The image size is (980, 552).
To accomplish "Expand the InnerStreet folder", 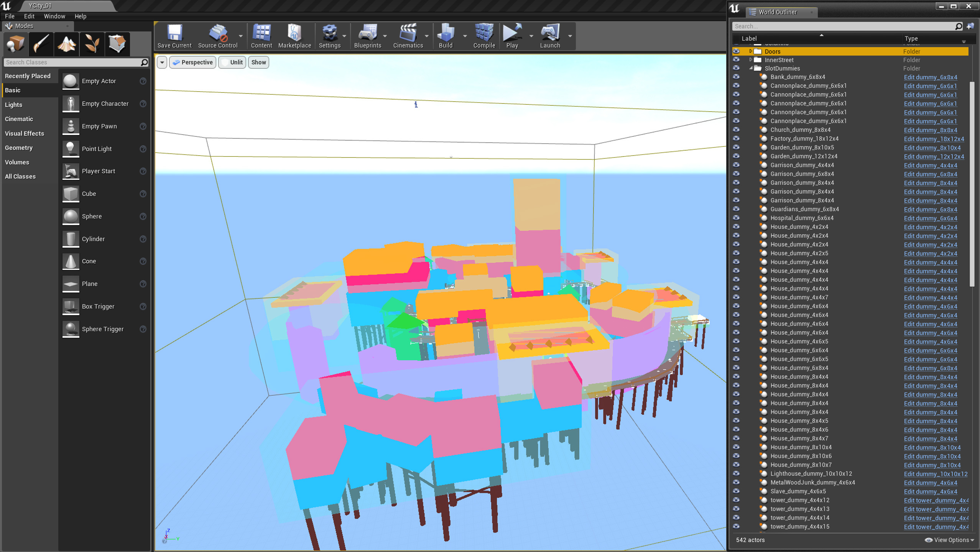I will pyautogui.click(x=751, y=60).
